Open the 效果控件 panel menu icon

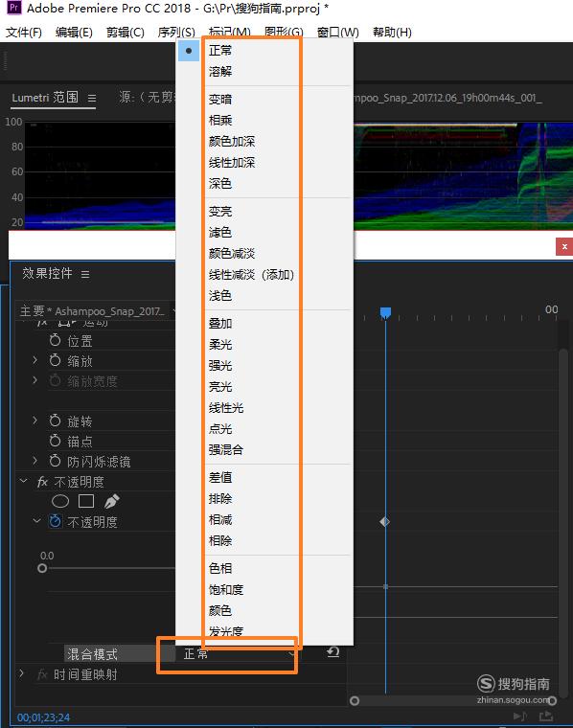[85, 274]
